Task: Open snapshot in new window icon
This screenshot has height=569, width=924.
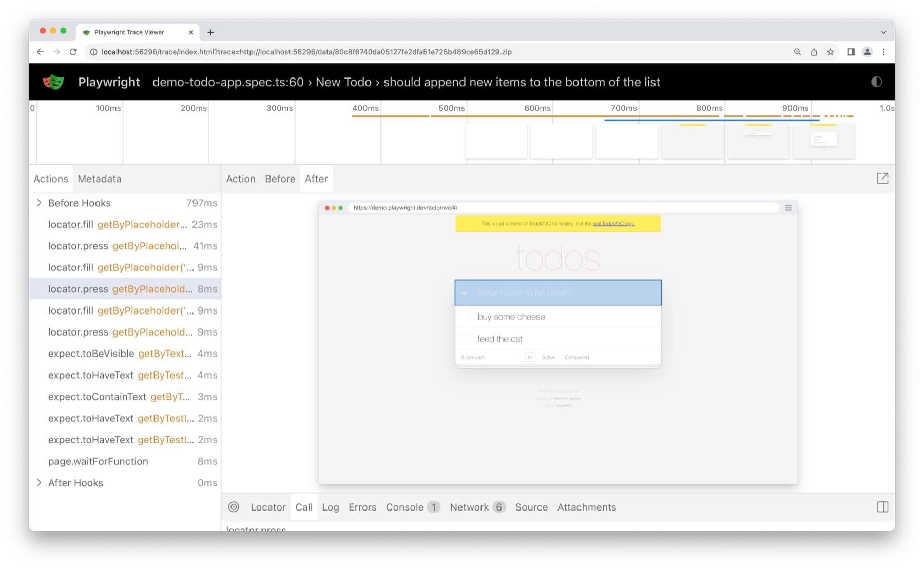Action: [x=882, y=179]
